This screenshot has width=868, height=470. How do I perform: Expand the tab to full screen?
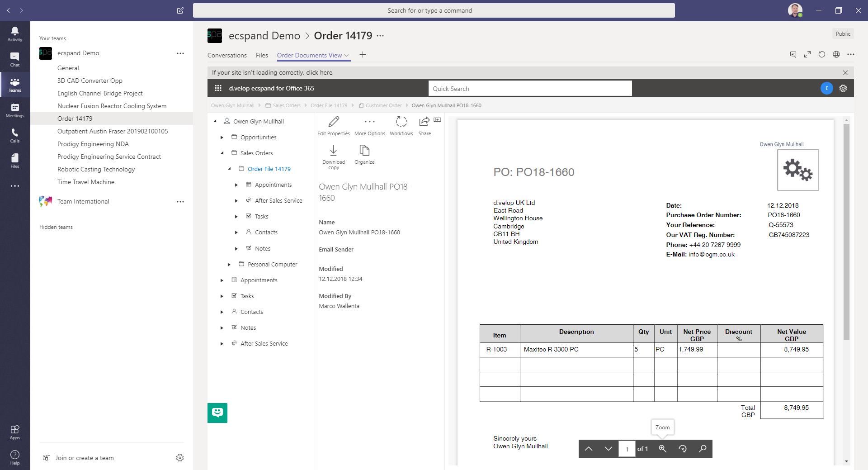tap(807, 54)
